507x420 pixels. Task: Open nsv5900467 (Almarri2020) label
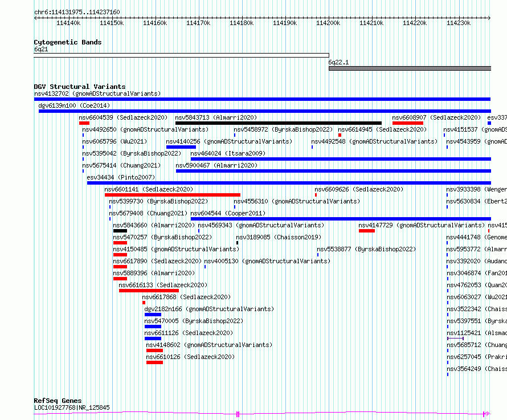[x=216, y=165]
